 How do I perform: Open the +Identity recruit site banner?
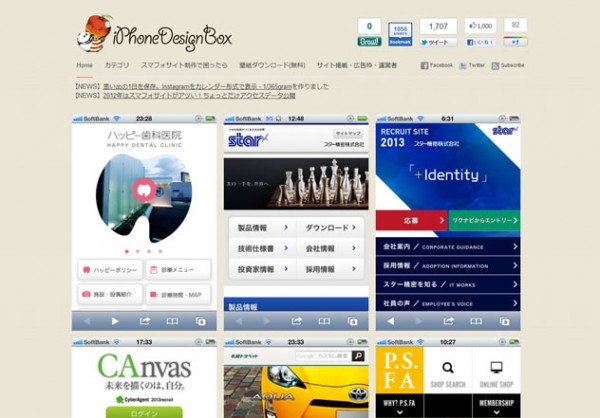[448, 167]
